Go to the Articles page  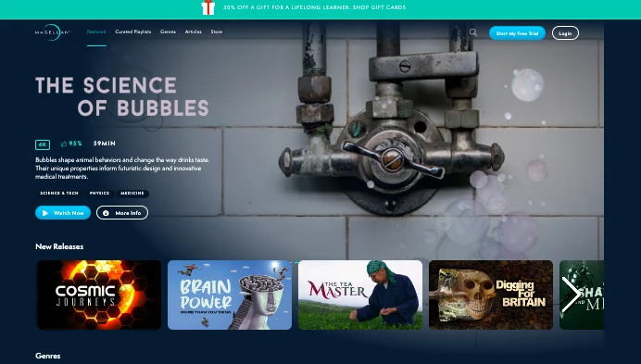[193, 31]
